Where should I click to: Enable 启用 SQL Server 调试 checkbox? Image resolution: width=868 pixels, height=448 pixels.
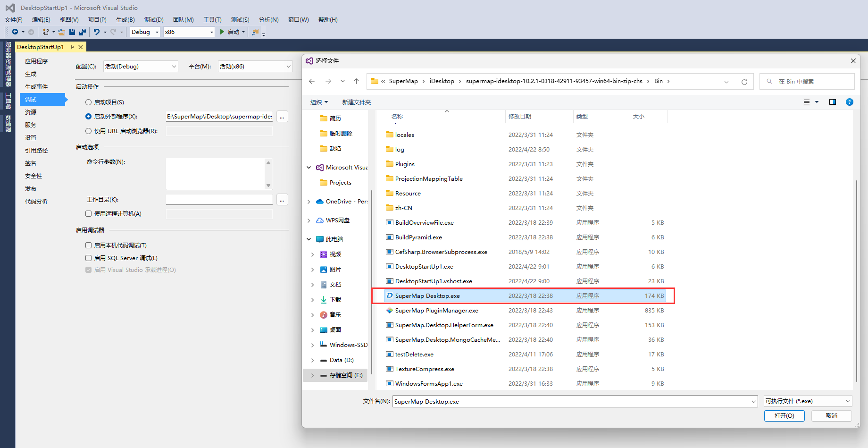88,258
